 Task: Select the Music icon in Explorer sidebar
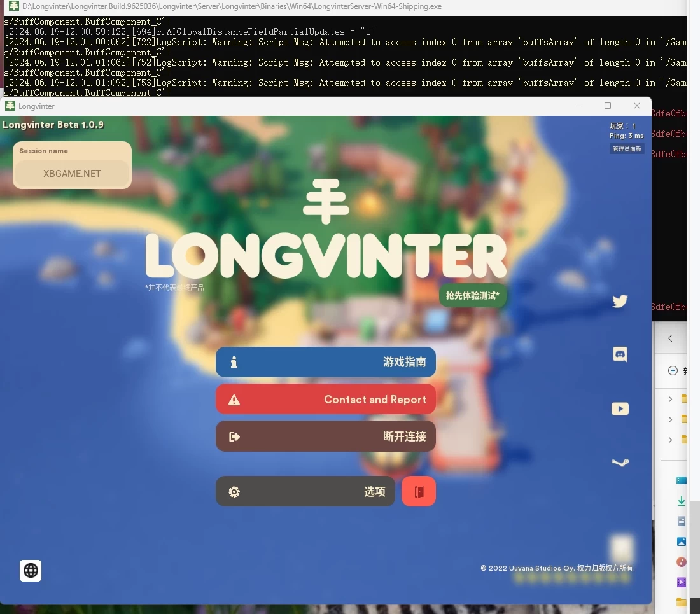pyautogui.click(x=682, y=562)
